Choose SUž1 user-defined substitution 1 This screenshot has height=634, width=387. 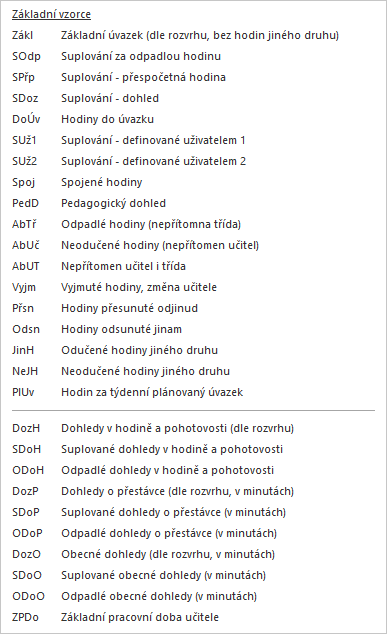click(x=129, y=140)
